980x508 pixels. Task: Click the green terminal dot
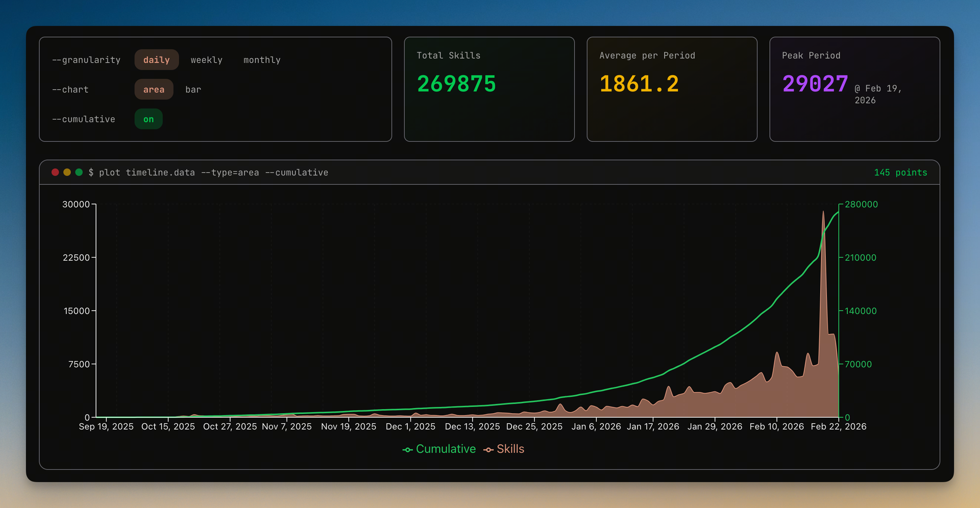tap(79, 172)
